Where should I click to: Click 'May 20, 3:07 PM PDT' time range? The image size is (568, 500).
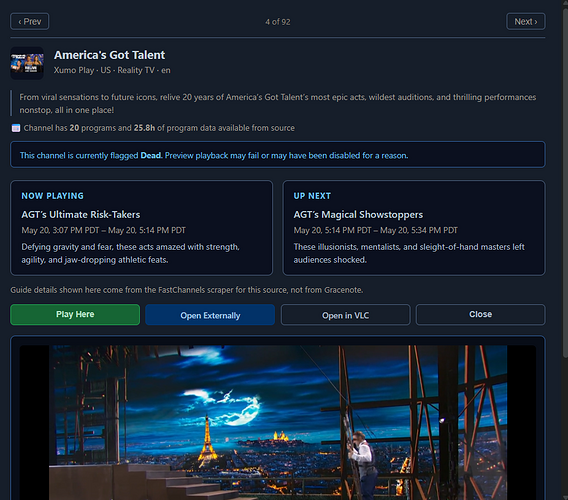[103, 230]
